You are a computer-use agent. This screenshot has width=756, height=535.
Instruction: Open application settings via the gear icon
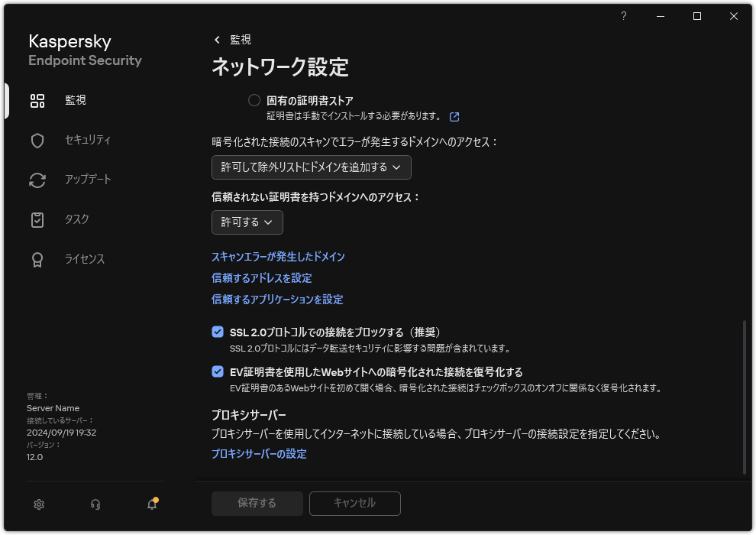(38, 504)
